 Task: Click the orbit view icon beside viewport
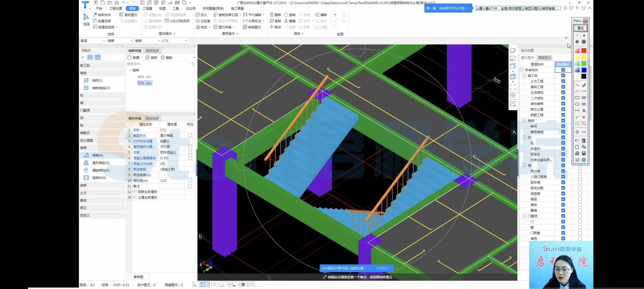click(513, 51)
